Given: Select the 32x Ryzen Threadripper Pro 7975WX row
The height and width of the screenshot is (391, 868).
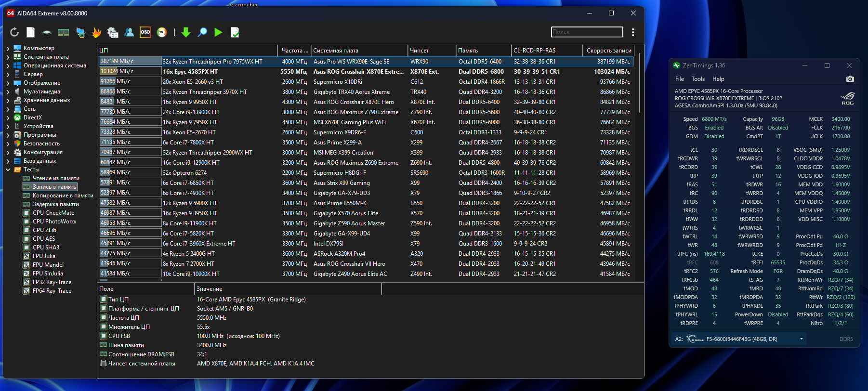Looking at the screenshot, I should click(x=366, y=61).
